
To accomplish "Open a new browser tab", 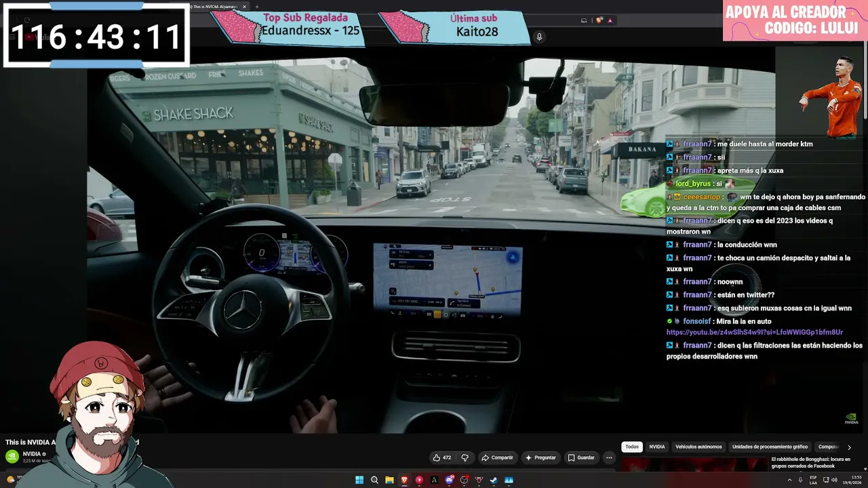I will point(256,7).
